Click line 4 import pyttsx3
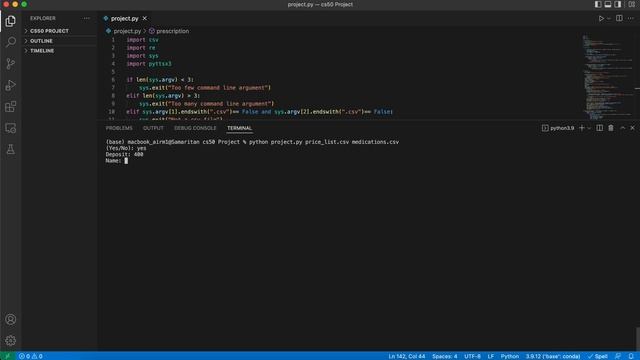This screenshot has height=360, width=640. click(x=149, y=64)
